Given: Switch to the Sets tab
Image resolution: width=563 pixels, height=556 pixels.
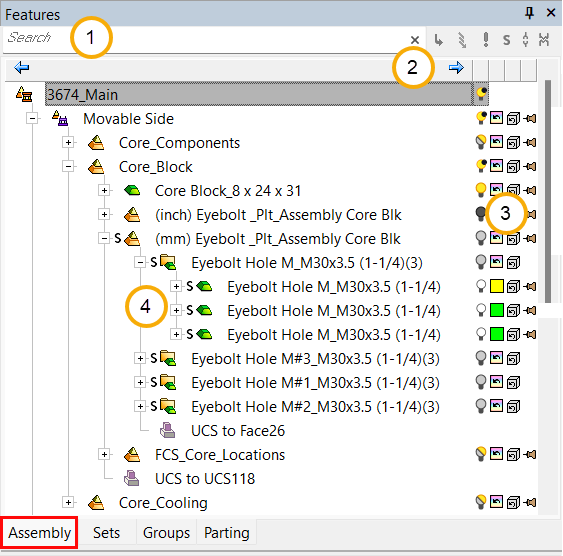Looking at the screenshot, I should [x=106, y=533].
